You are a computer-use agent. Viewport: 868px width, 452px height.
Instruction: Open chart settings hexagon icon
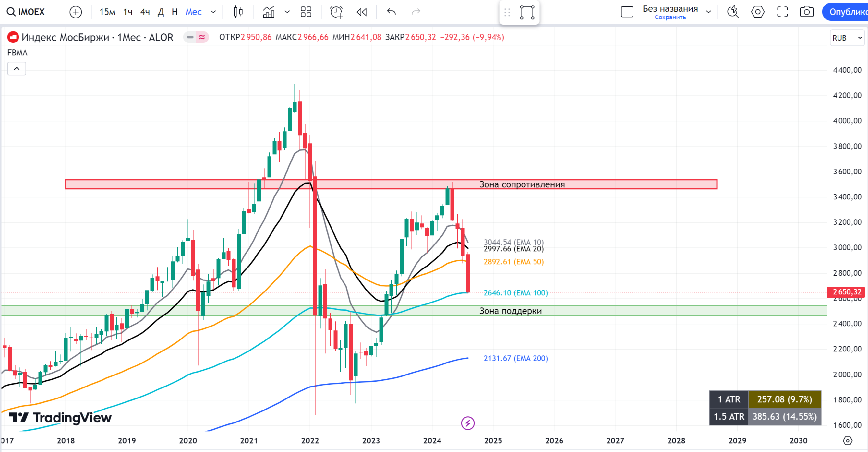[x=757, y=12]
